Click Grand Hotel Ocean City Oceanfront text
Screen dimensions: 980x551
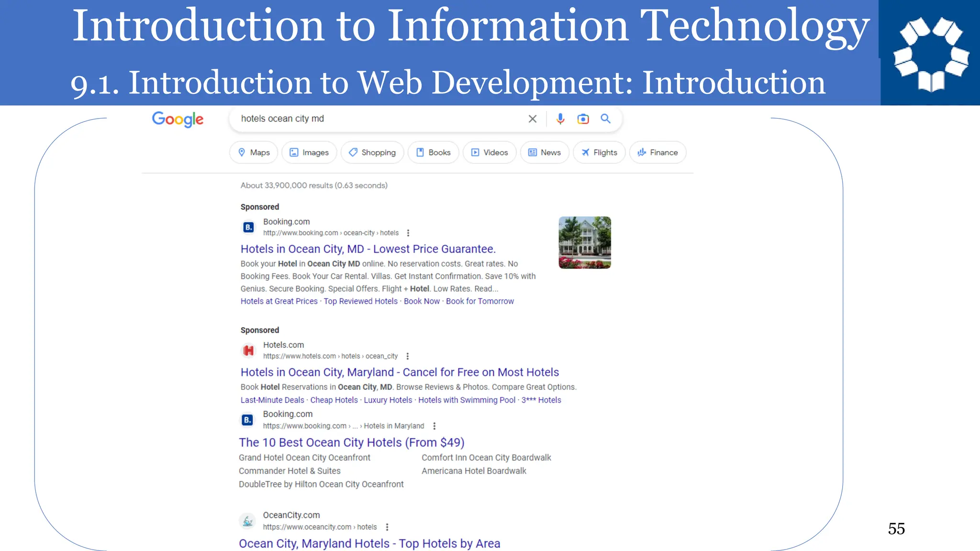(304, 458)
